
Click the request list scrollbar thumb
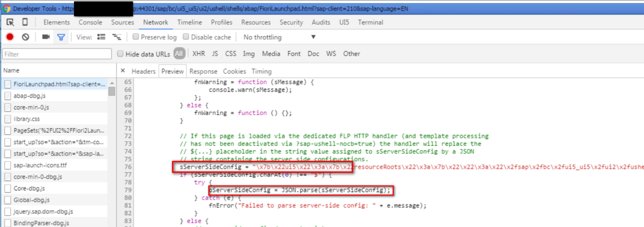(x=112, y=91)
